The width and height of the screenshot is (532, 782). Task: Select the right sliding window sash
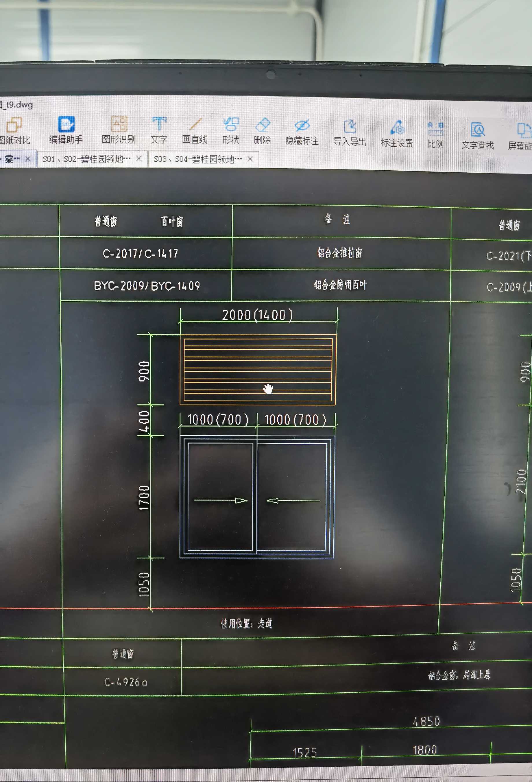(292, 497)
